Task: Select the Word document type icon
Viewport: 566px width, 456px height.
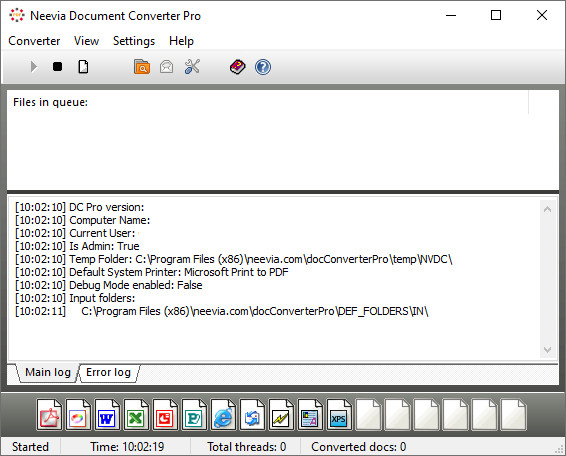Action: 107,414
